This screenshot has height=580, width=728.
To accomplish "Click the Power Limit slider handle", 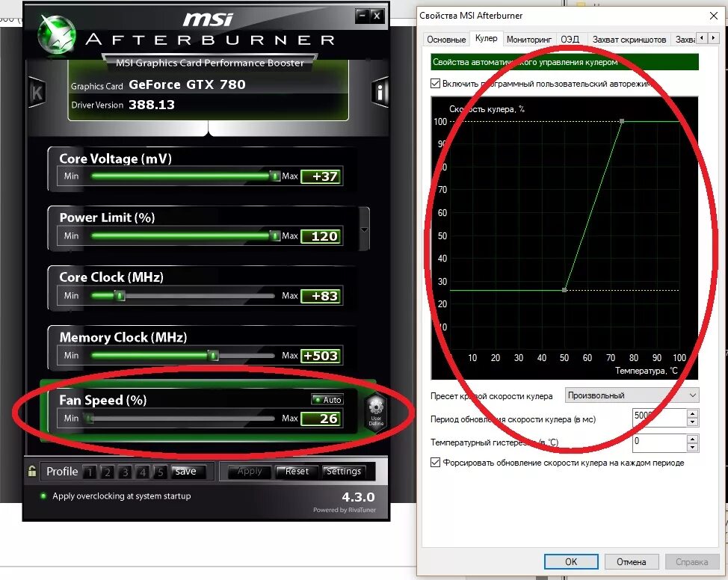I will [x=275, y=236].
